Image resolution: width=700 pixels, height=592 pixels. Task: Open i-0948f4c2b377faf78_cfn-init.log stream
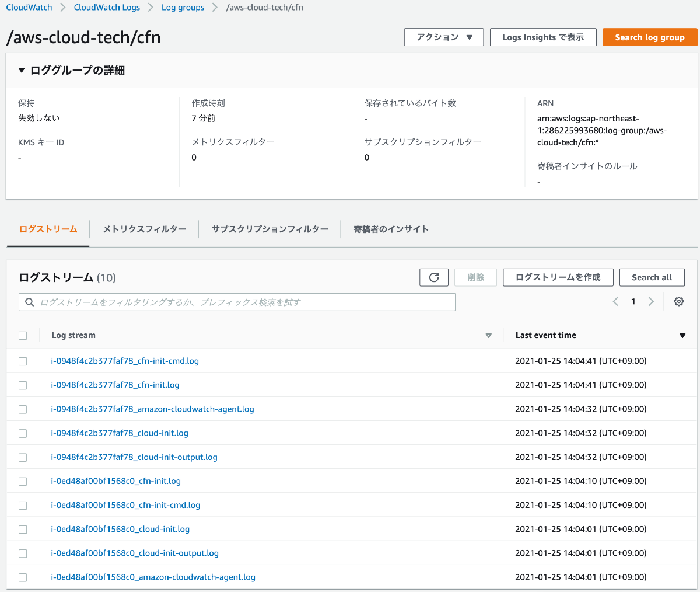coord(115,385)
